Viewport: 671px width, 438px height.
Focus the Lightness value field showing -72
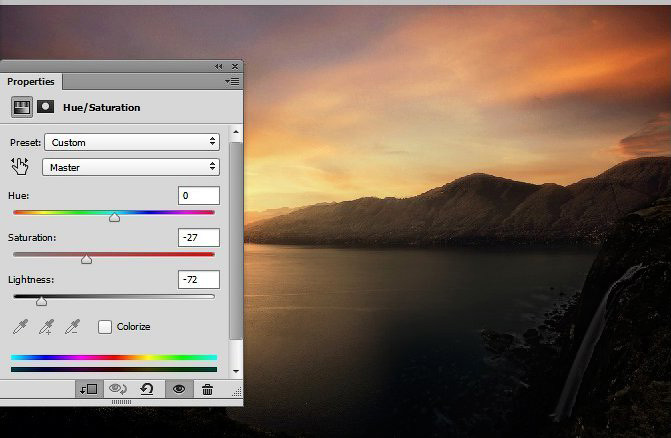(x=199, y=279)
